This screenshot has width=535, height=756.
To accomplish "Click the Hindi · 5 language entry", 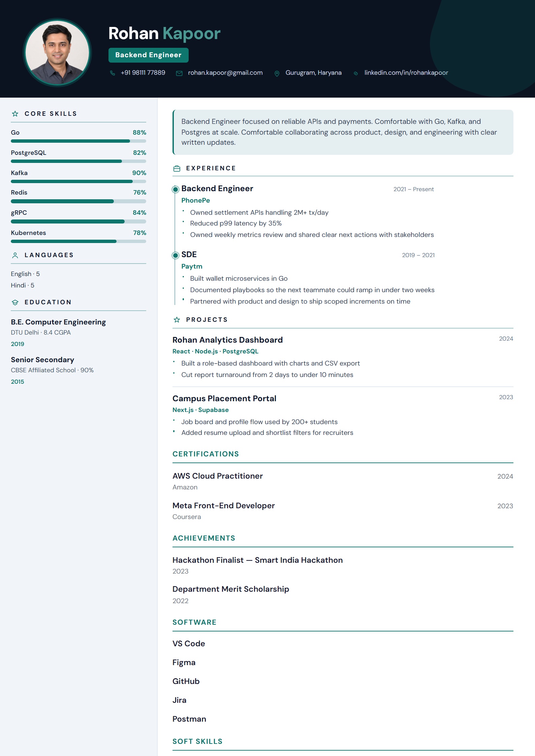I will 23,285.
